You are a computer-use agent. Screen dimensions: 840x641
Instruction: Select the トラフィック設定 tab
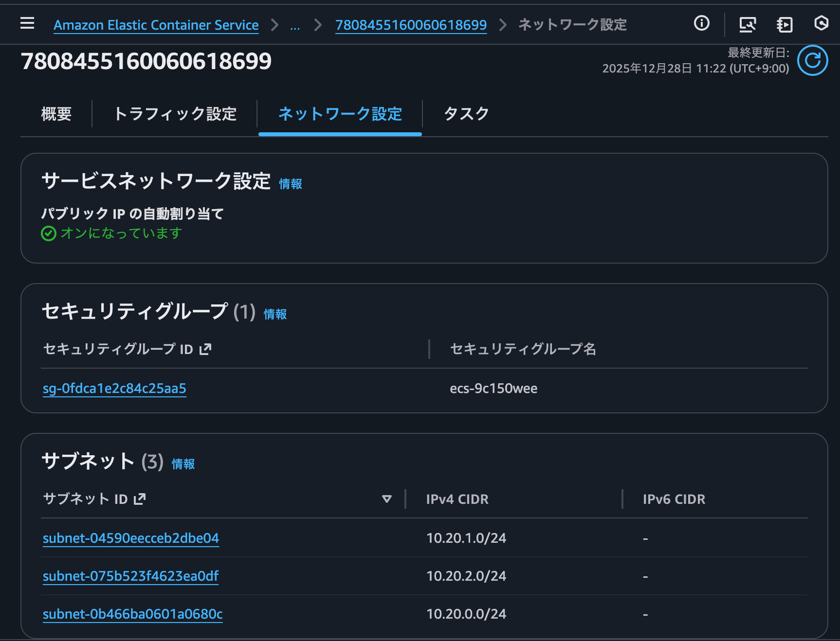[x=176, y=114]
